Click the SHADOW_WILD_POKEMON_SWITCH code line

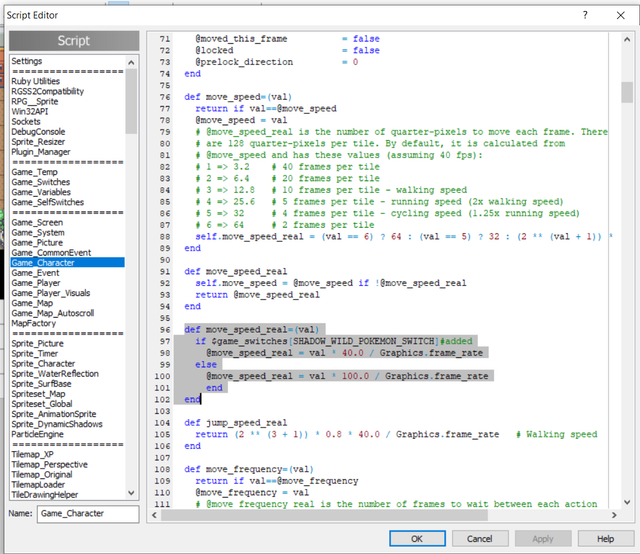(x=333, y=341)
